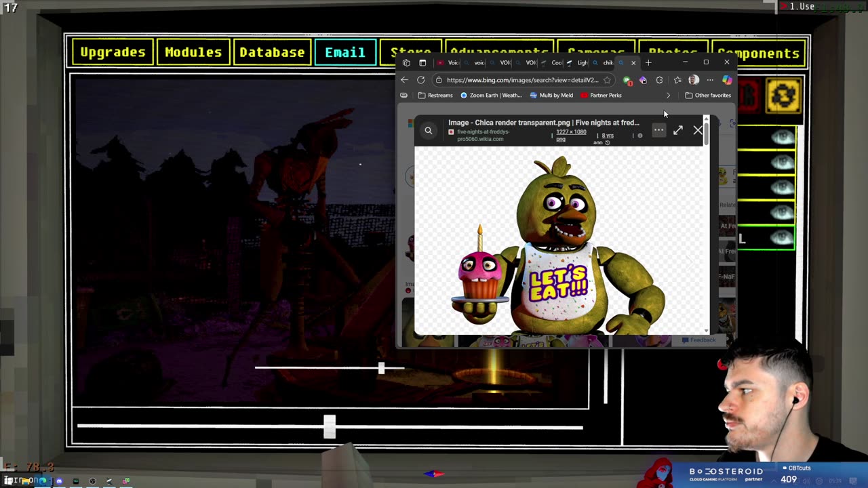
Task: Open File Explorer from the taskbar
Action: [26, 481]
